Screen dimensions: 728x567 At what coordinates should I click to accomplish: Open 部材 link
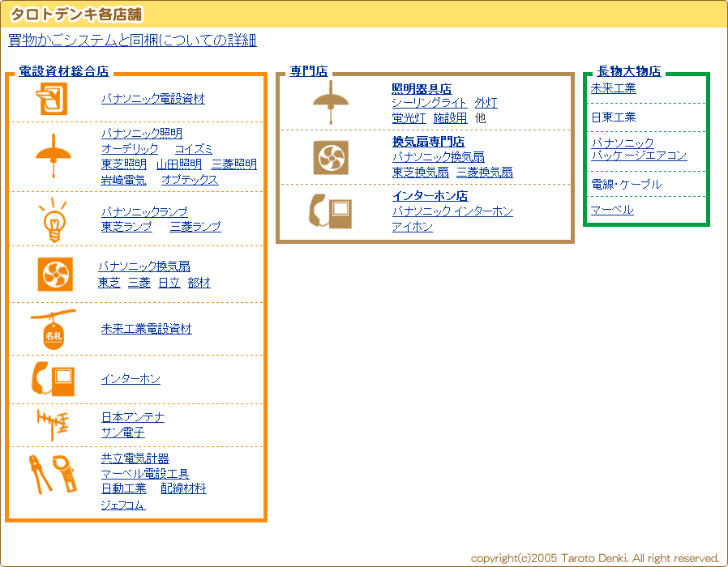[x=199, y=283]
